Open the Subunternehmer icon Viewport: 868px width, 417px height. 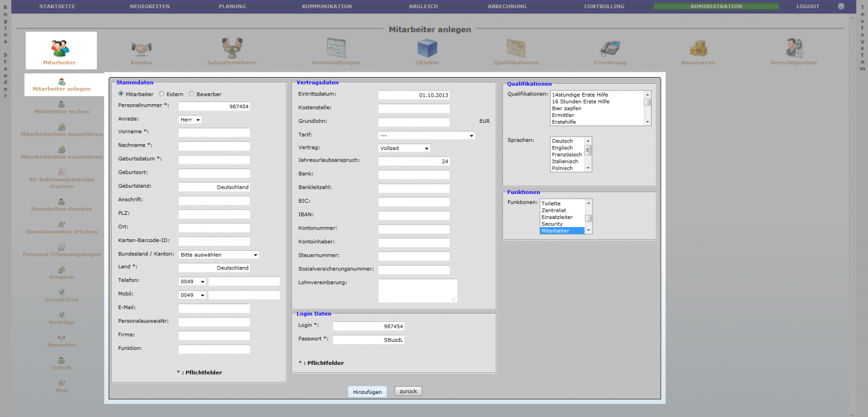click(232, 47)
